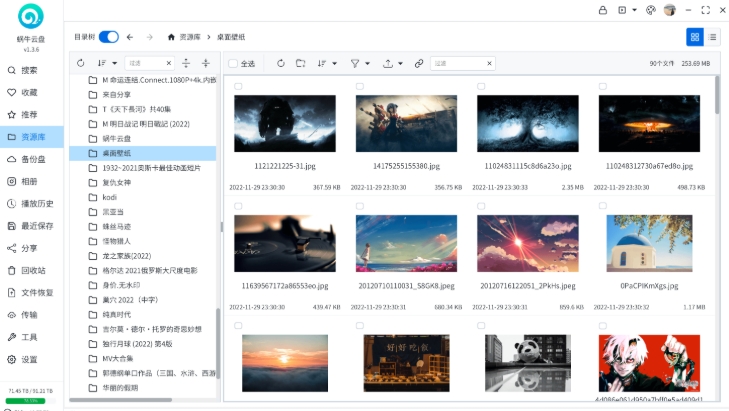Select the 怪物猎人 folder
The height and width of the screenshot is (411, 729).
click(x=116, y=241)
